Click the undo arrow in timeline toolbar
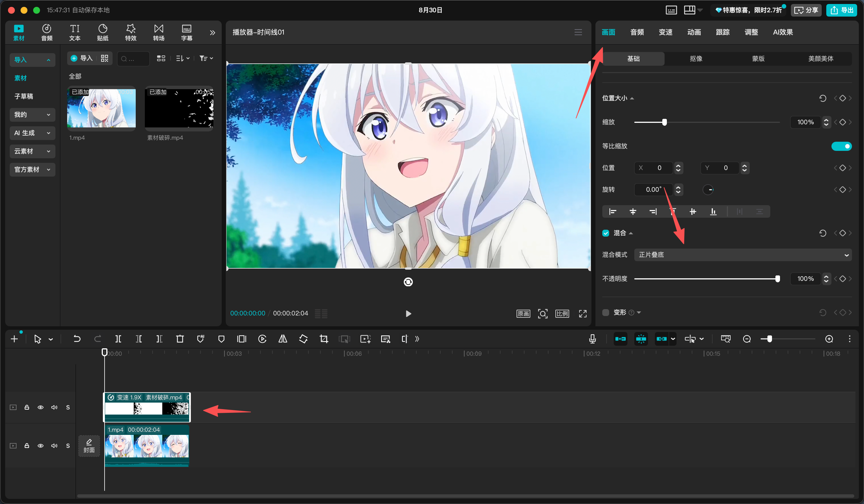 pos(77,339)
